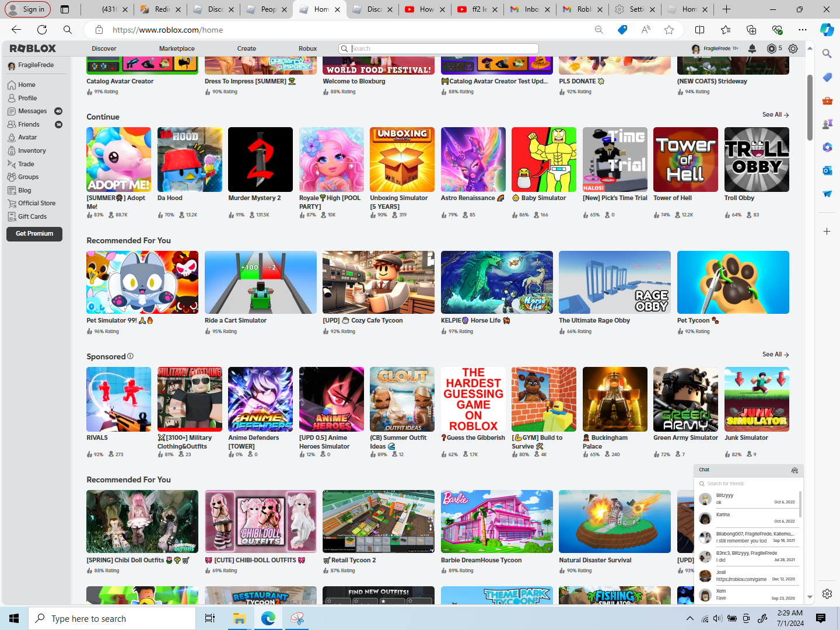The image size is (840, 630).
Task: Click the Home icon in the sidebar
Action: coord(12,85)
